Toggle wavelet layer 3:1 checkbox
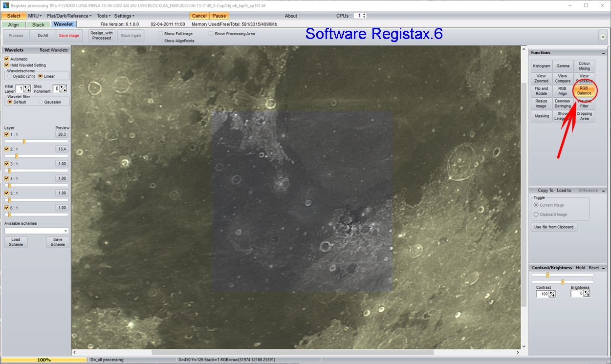The image size is (611, 364). tap(7, 164)
